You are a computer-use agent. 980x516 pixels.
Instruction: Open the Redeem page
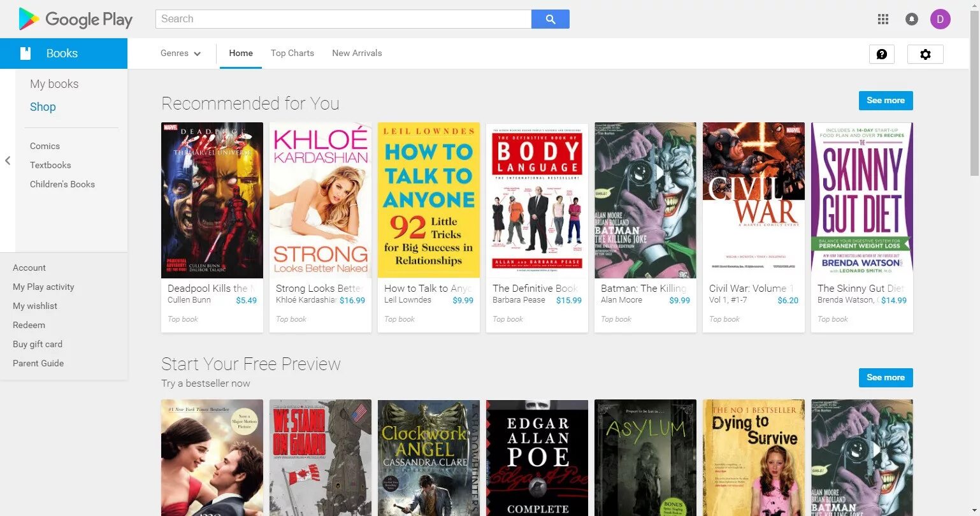[29, 325]
